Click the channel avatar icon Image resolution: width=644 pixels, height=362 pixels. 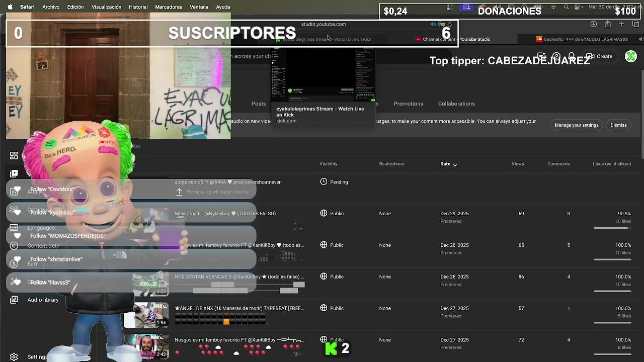point(631,56)
